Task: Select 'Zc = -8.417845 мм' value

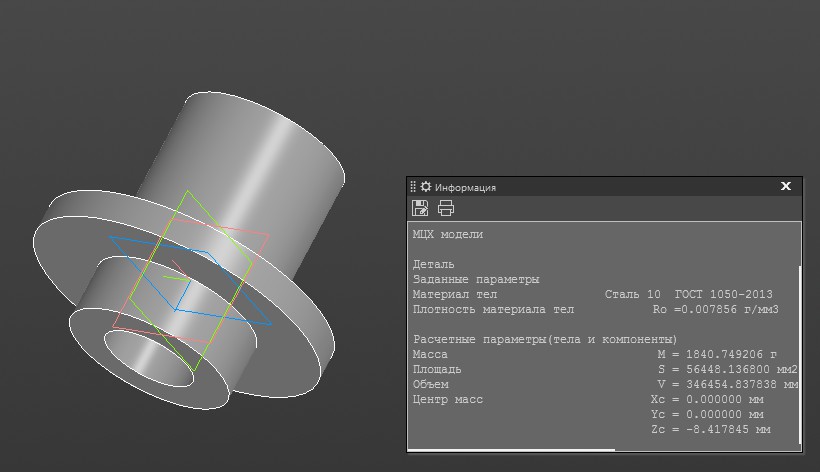Action: [x=711, y=430]
